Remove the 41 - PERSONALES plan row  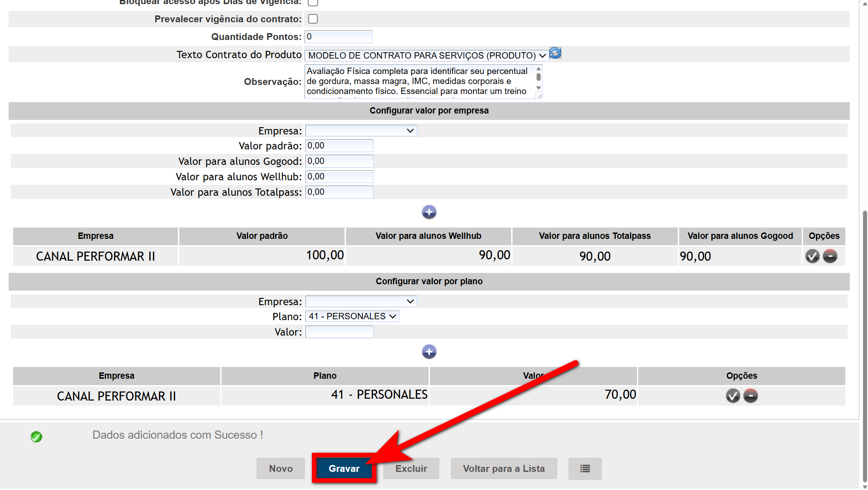750,396
